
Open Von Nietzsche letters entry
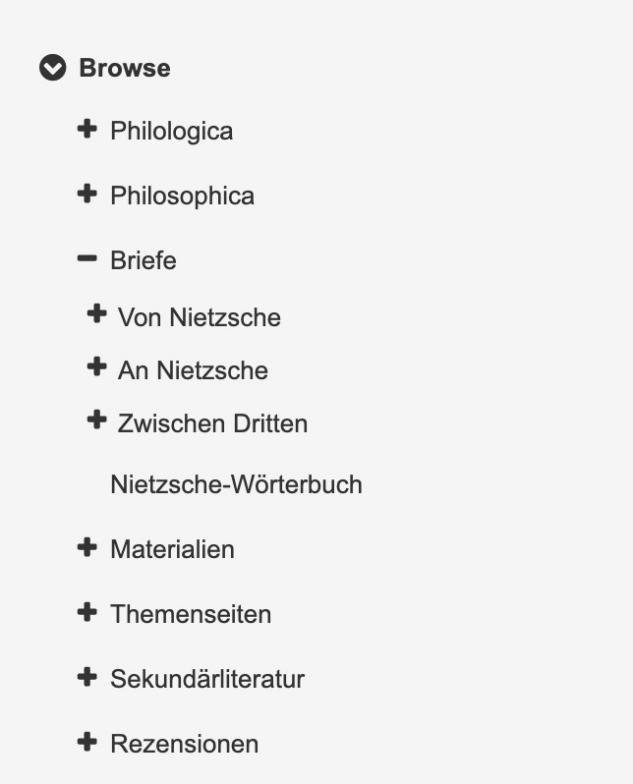click(x=199, y=318)
